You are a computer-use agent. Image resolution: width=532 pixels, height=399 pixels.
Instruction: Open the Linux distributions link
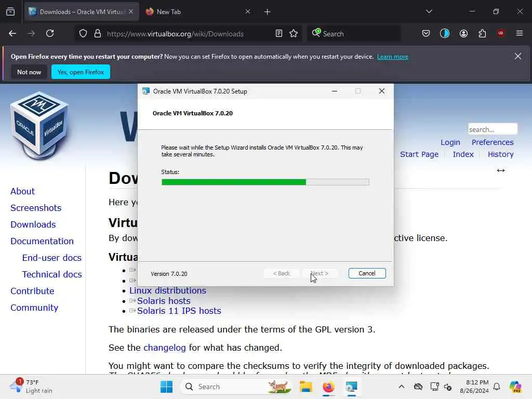[x=168, y=290]
